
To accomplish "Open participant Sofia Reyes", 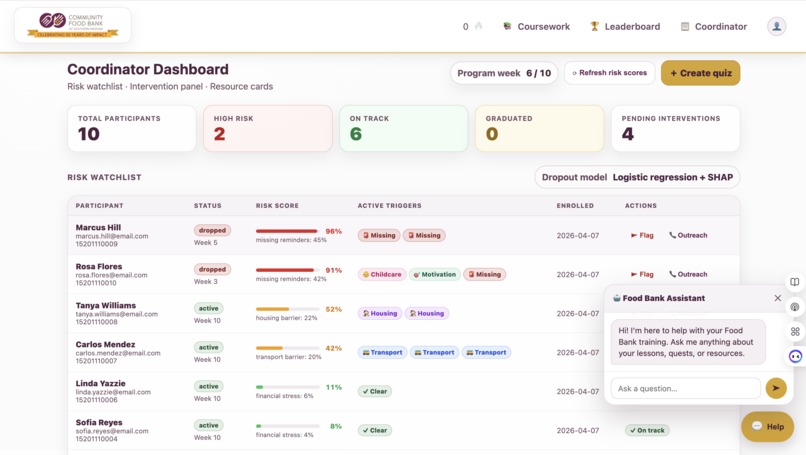I will coord(99,423).
